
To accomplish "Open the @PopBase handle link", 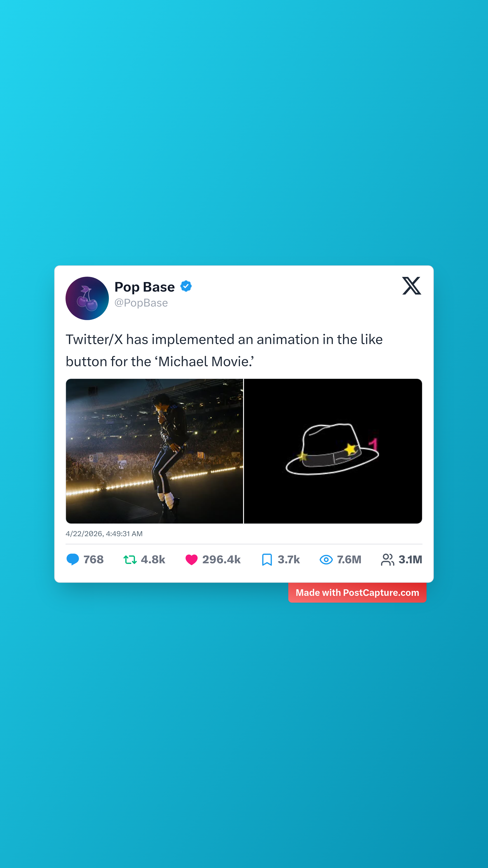I will 141,303.
